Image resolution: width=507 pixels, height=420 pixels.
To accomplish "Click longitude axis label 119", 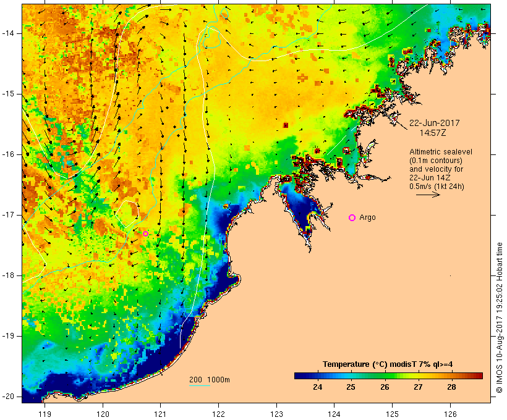I will coord(45,414).
